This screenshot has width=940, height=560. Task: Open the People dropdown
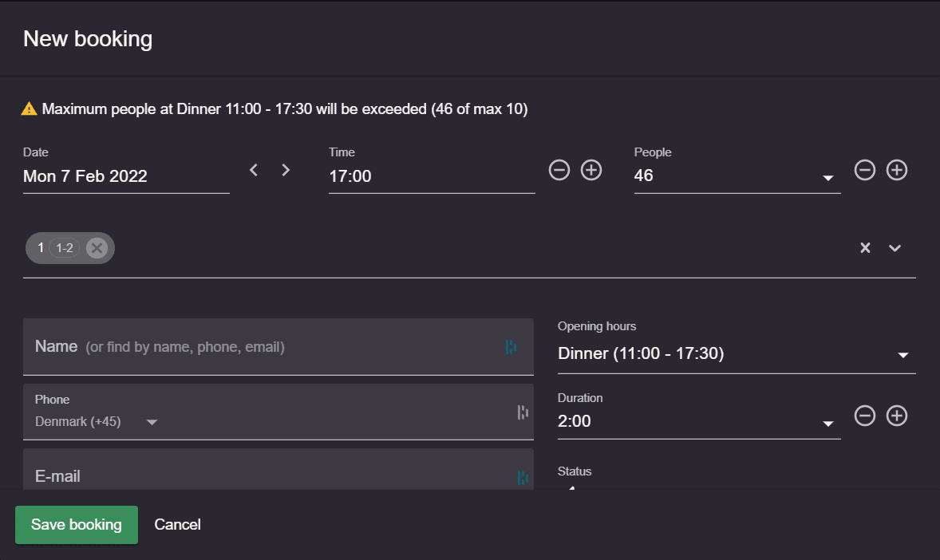828,179
